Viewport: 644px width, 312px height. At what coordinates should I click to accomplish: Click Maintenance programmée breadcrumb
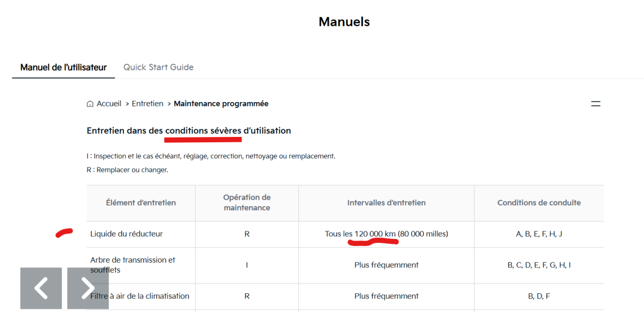click(221, 104)
